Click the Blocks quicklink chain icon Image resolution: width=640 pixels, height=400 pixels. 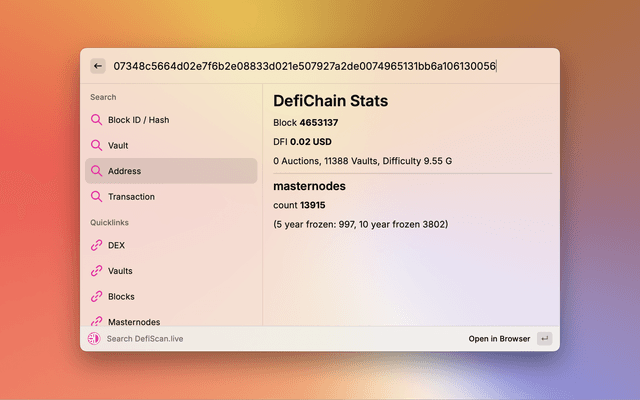click(97, 297)
